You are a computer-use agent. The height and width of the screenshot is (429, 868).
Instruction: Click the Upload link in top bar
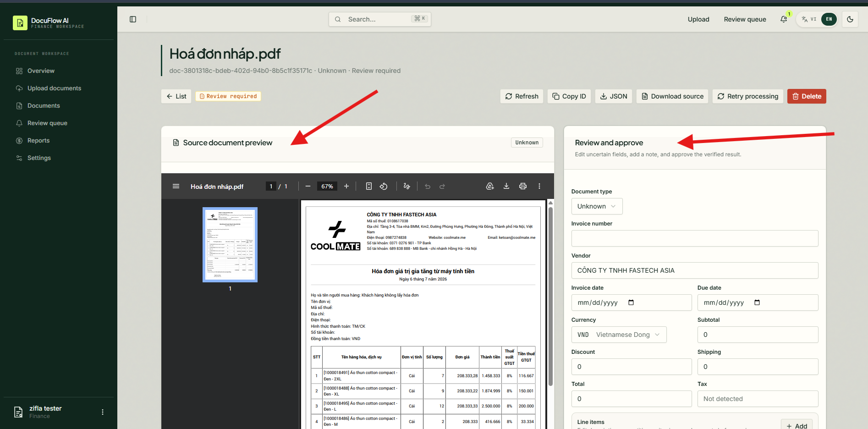698,19
